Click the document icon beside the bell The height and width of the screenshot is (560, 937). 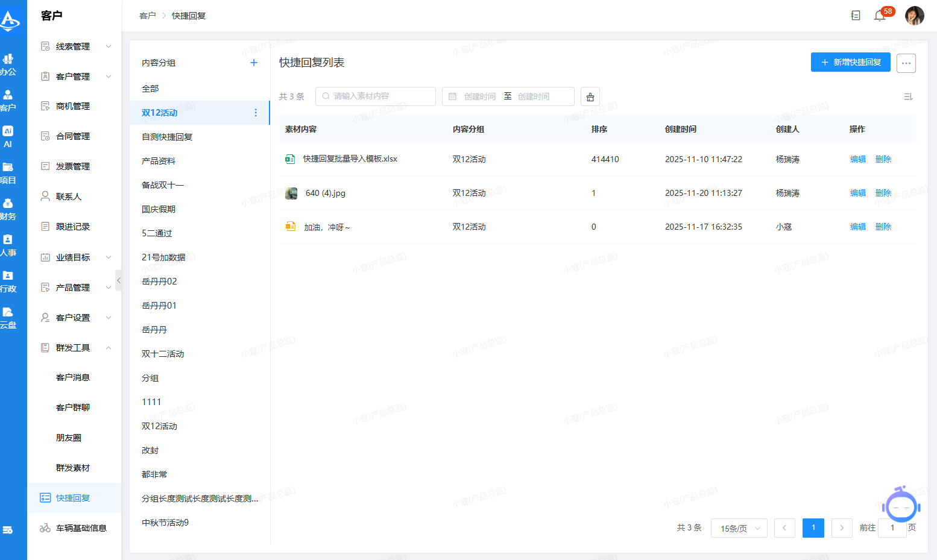click(x=856, y=16)
